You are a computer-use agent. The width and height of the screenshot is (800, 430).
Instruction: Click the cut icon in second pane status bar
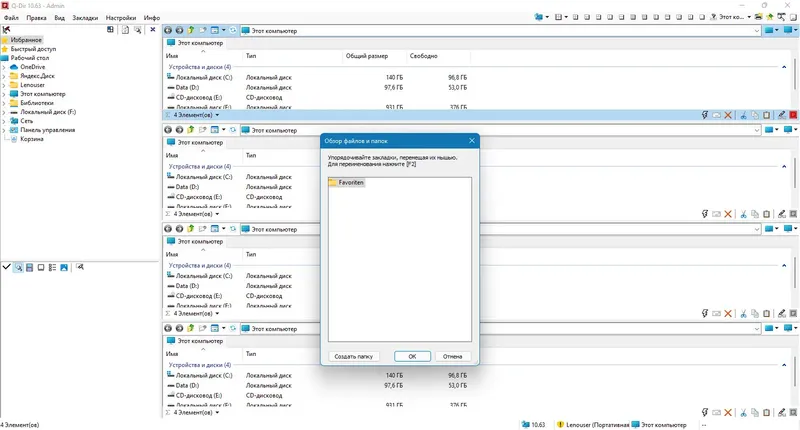[743, 214]
